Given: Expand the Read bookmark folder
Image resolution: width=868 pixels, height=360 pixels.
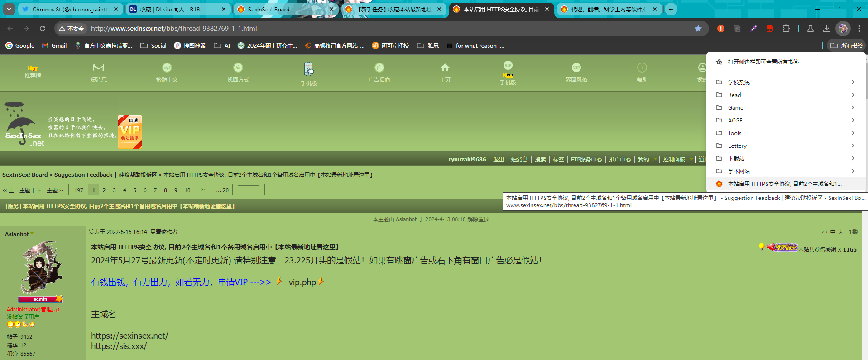Looking at the screenshot, I should click(786, 95).
